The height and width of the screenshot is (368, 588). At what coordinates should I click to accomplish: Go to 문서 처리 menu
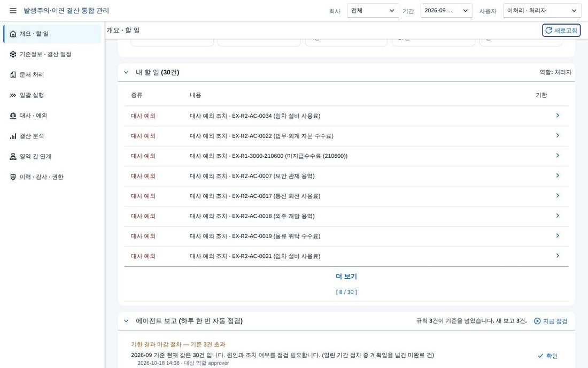[52, 75]
